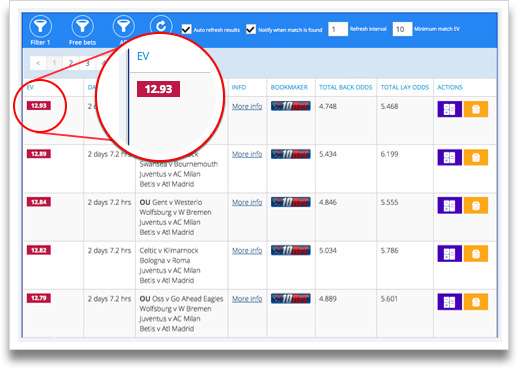Open More info for 12.79 row
This screenshot has width=518, height=369.
click(247, 299)
